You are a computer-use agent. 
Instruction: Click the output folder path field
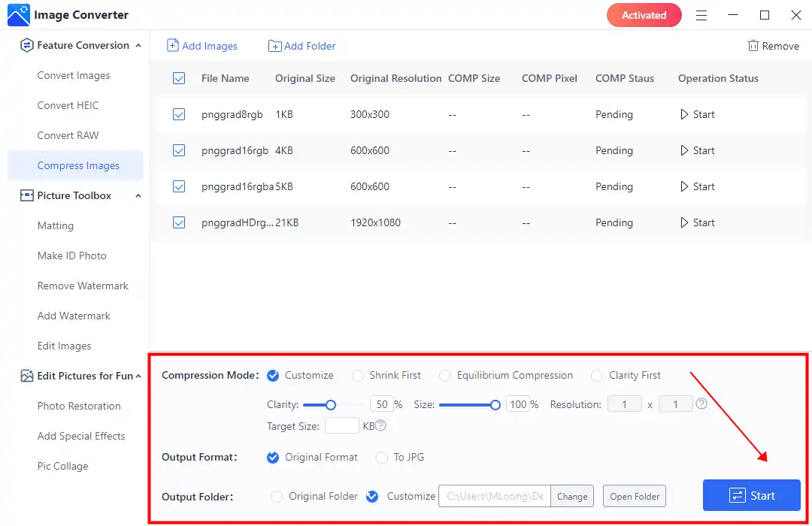pos(495,497)
